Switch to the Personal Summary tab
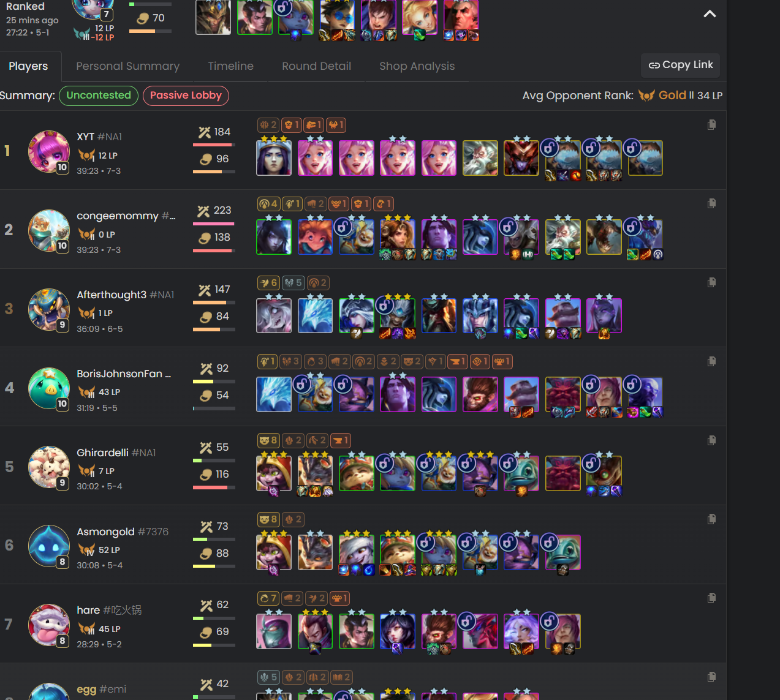 coord(127,66)
